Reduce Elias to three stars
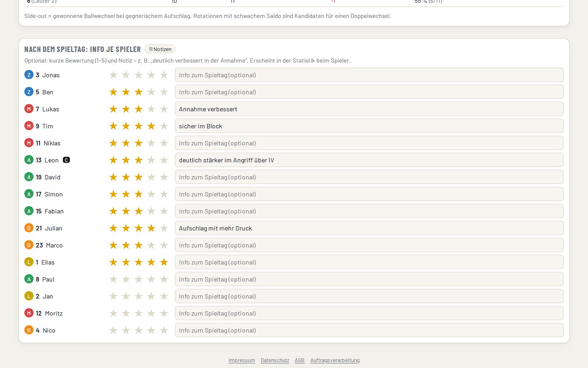Image resolution: width=588 pixels, height=368 pixels. 139,262
